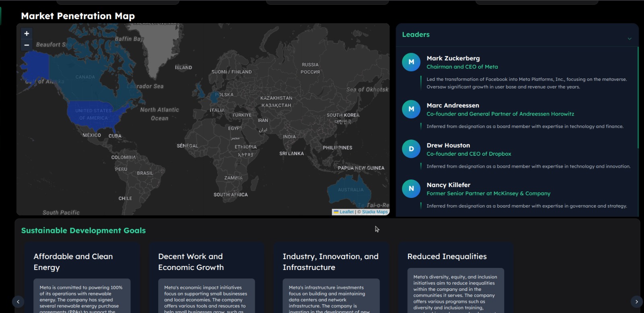Click the Nancy Killefer name
This screenshot has width=644, height=313.
tap(448, 185)
